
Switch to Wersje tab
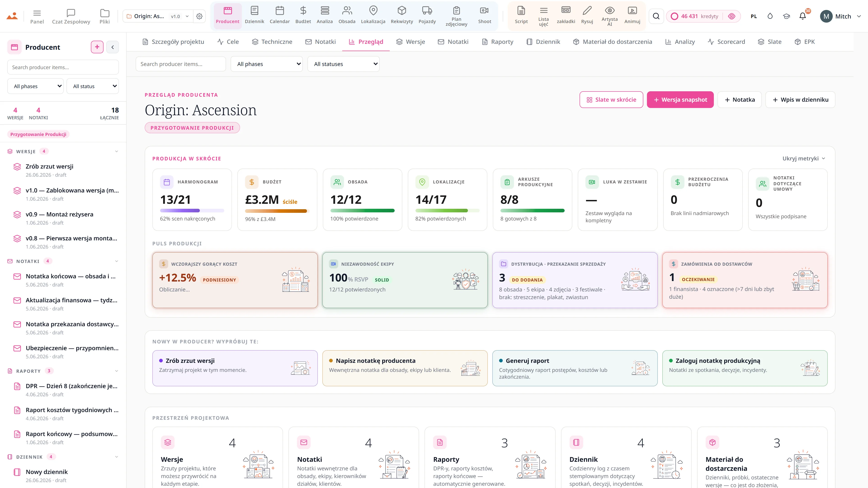click(410, 42)
